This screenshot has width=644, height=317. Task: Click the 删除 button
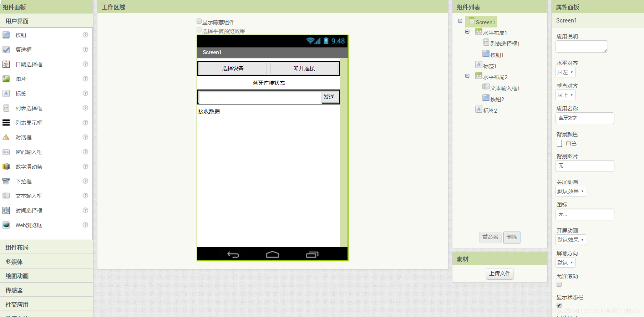click(x=512, y=237)
